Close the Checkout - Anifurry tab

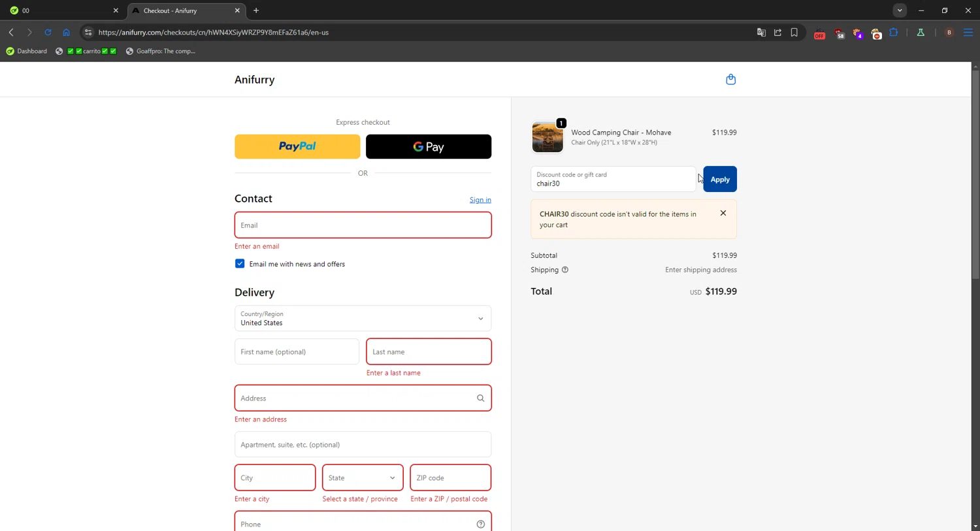coord(237,10)
